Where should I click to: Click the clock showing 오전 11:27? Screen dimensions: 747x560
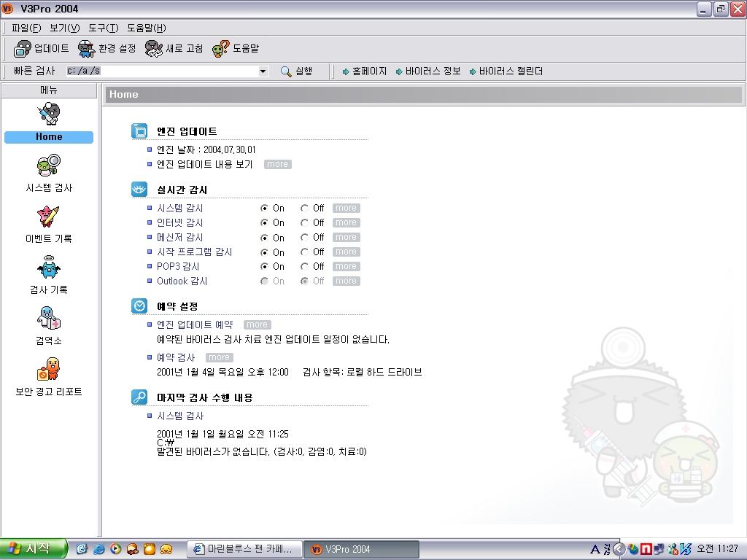tap(718, 549)
